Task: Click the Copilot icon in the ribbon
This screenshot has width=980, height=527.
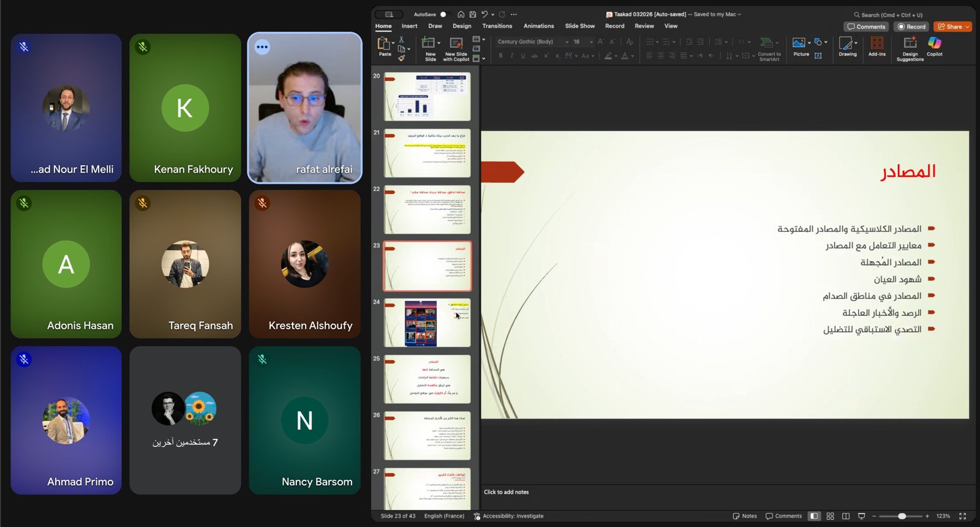Action: coord(934,43)
